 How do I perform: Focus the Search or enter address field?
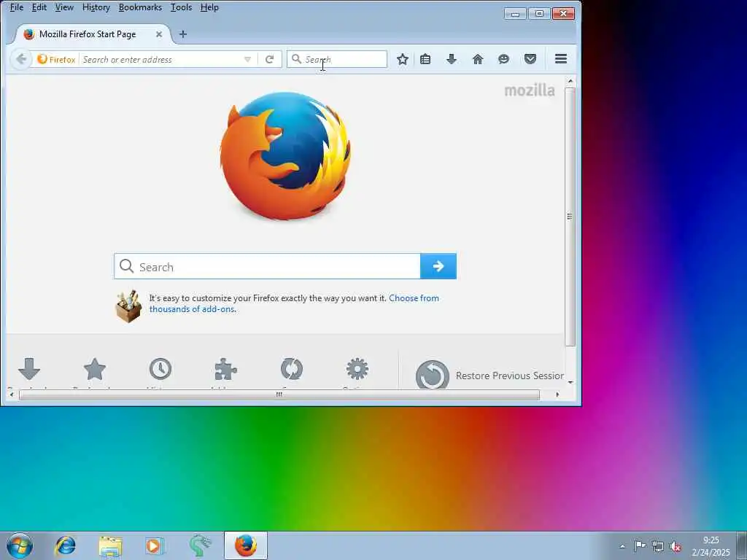tap(161, 60)
